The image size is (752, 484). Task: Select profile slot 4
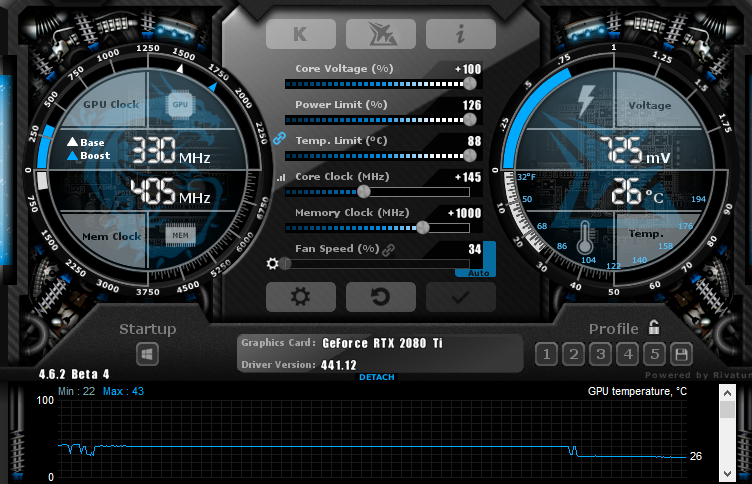pos(628,354)
